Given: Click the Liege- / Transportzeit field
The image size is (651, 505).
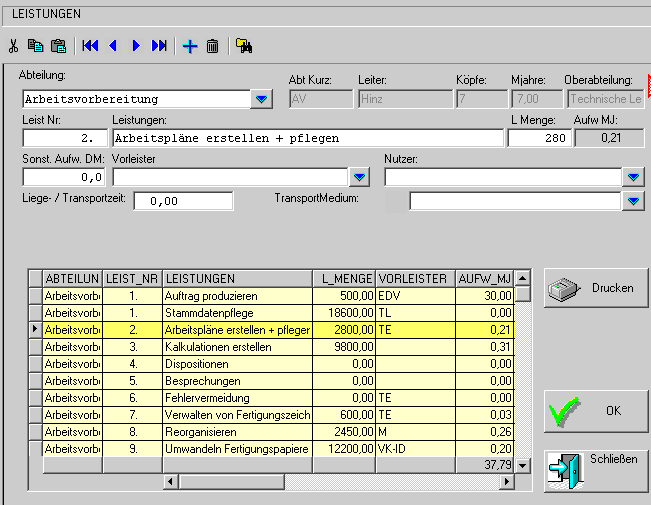Looking at the screenshot, I should coord(183,201).
